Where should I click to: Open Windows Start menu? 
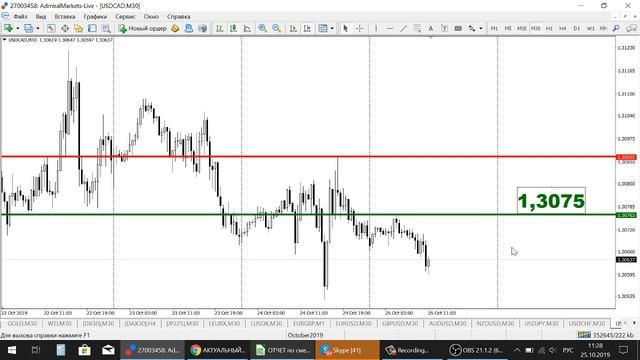click(12, 350)
